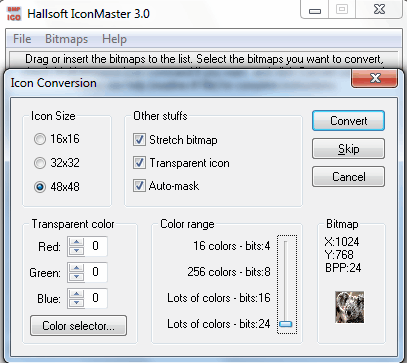Click the Color range slider handle
The image size is (407, 363).
click(x=286, y=324)
